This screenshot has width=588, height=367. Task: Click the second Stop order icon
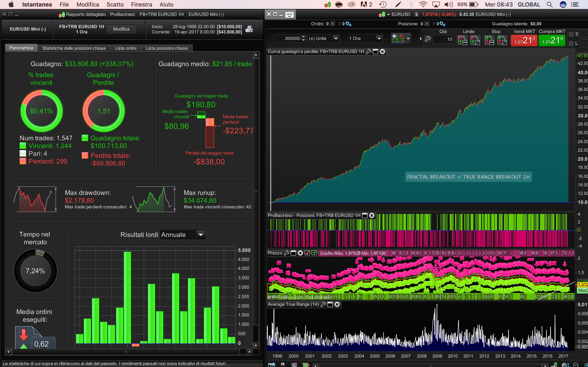[502, 40]
